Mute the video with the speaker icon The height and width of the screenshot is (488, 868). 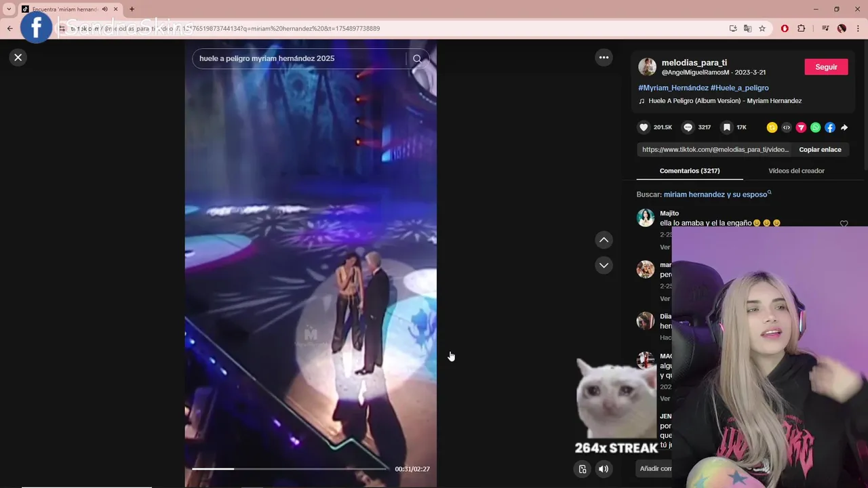point(603,469)
